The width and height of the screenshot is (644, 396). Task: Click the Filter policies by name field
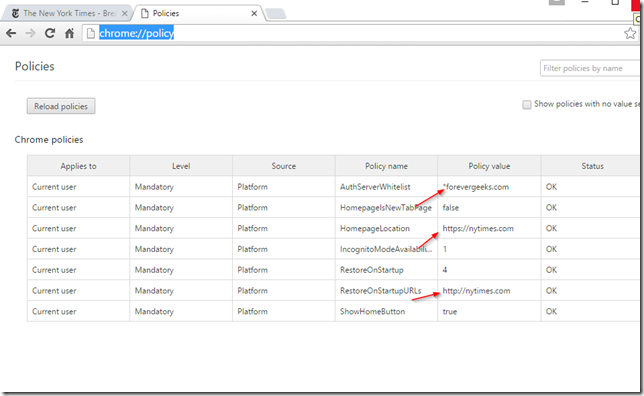tap(590, 68)
